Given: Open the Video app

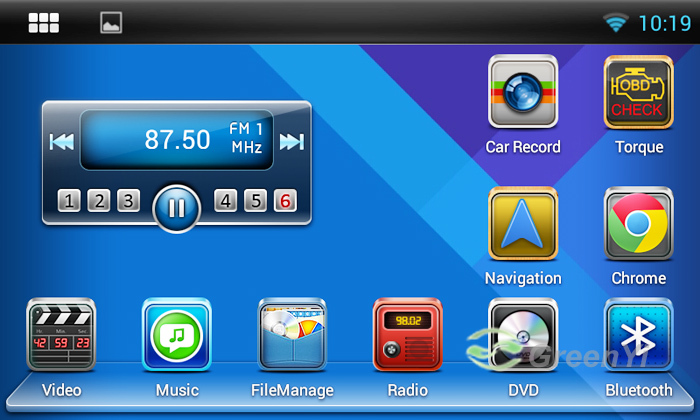Looking at the screenshot, I should [x=61, y=335].
